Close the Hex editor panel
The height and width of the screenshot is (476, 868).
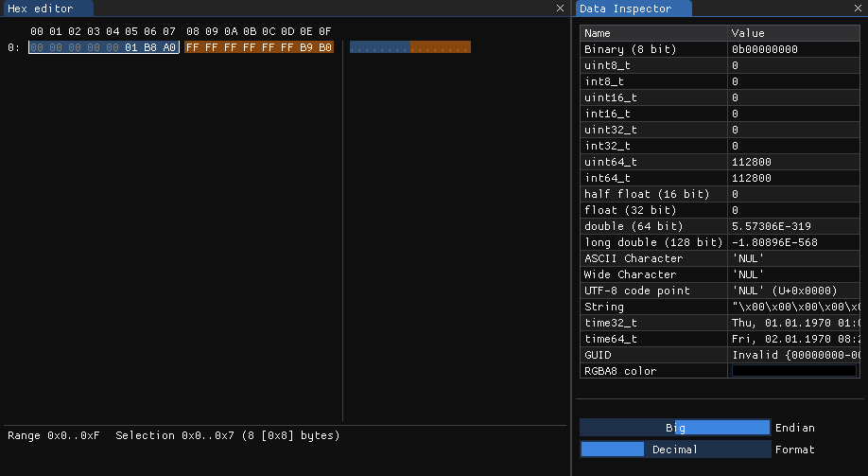(560, 8)
